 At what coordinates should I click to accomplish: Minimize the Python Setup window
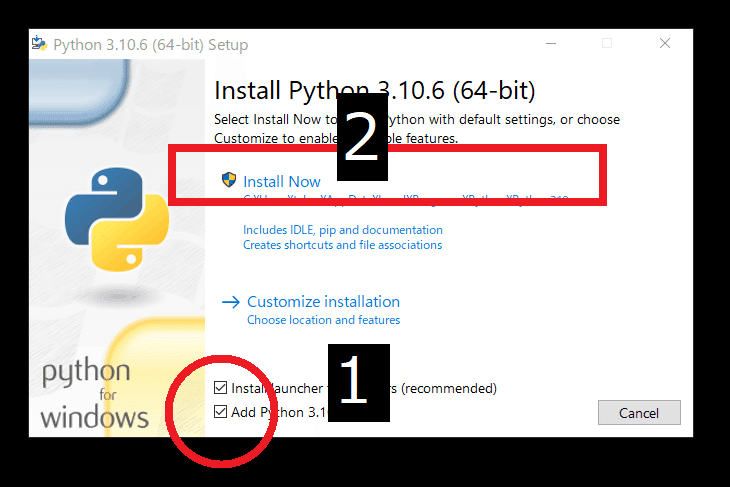coord(551,44)
